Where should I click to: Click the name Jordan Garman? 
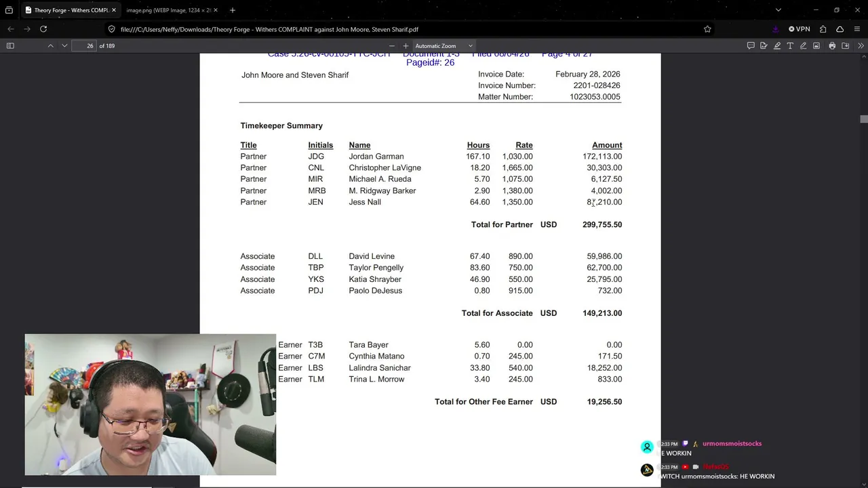[x=376, y=157]
